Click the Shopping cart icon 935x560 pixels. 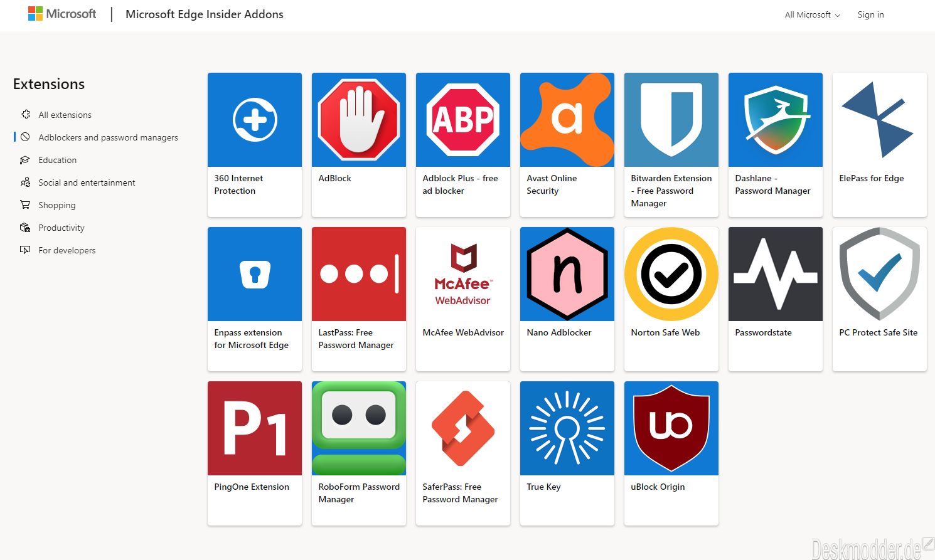coord(25,205)
